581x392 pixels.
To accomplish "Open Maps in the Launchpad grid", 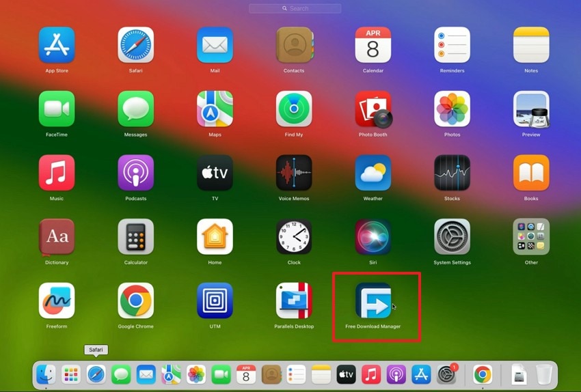I will pos(215,109).
